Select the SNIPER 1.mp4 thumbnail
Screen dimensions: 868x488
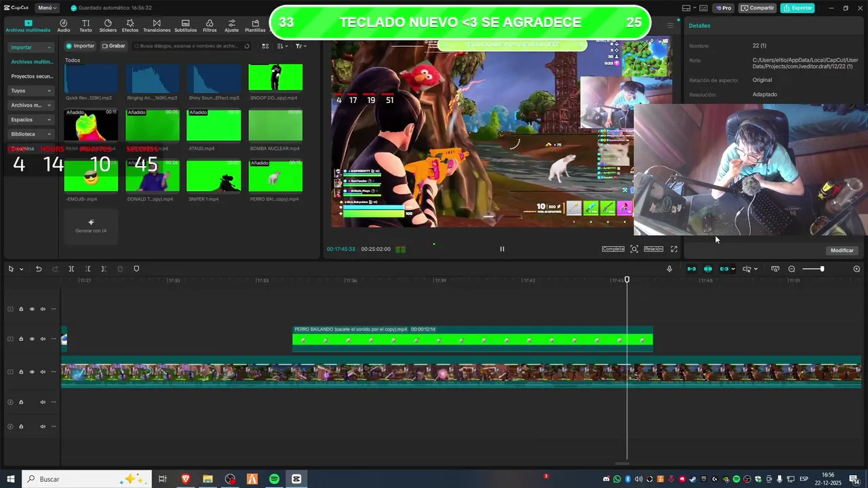click(214, 176)
